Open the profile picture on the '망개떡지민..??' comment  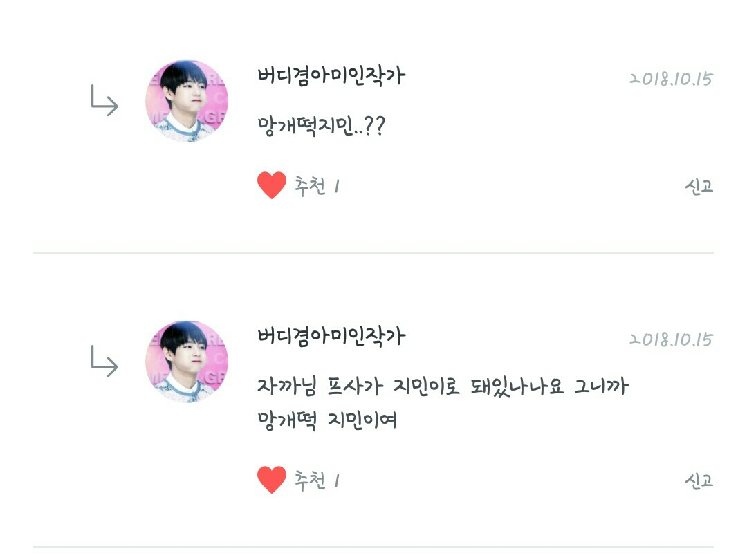(186, 101)
